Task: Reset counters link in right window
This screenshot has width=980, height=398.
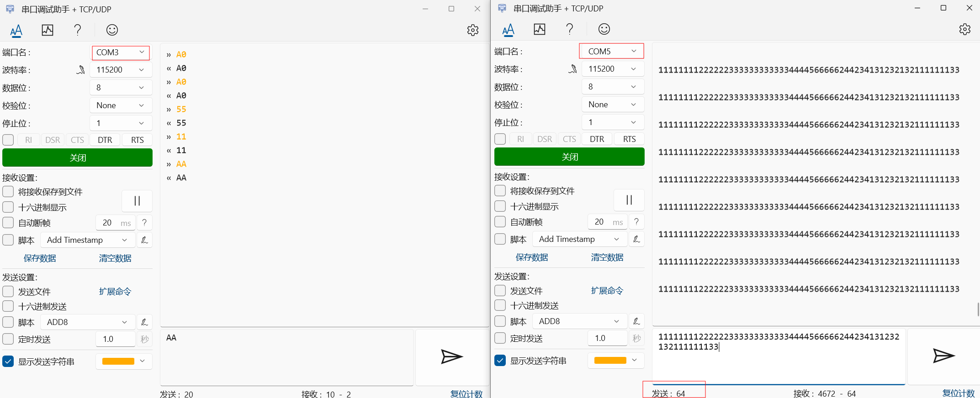Action: pyautogui.click(x=959, y=393)
